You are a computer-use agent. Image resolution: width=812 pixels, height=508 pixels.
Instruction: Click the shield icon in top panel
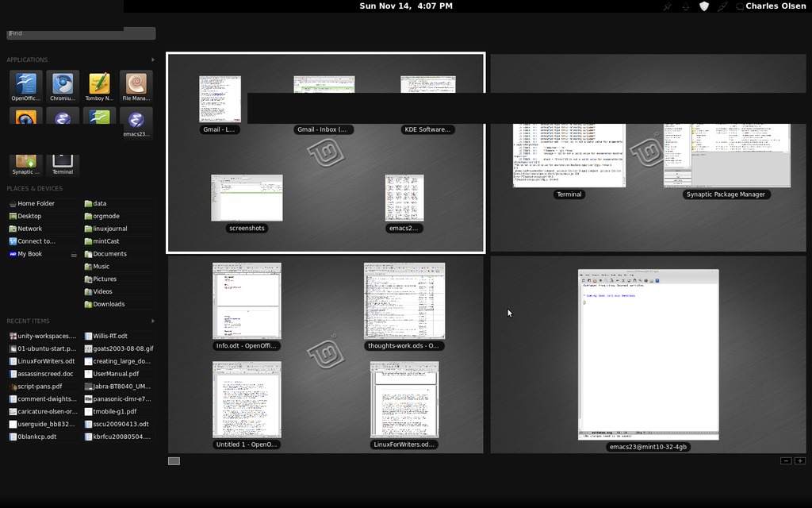pyautogui.click(x=703, y=6)
